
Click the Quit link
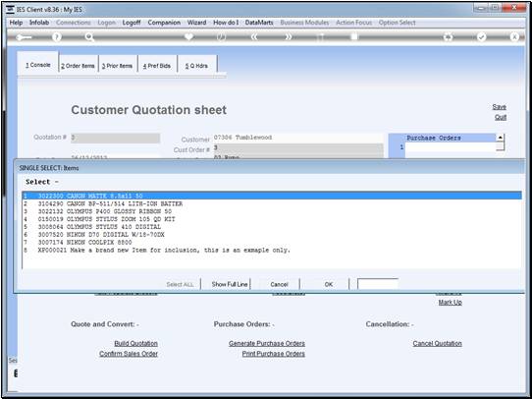(x=501, y=118)
